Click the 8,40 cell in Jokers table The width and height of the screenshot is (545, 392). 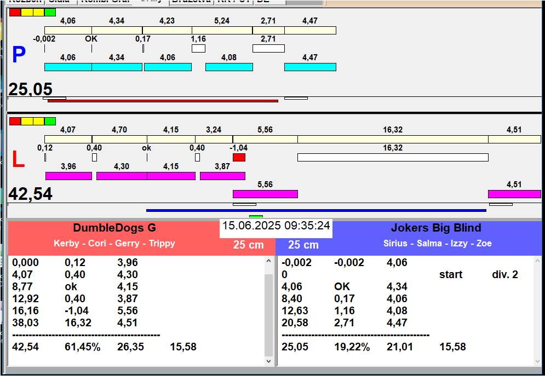tap(291, 298)
